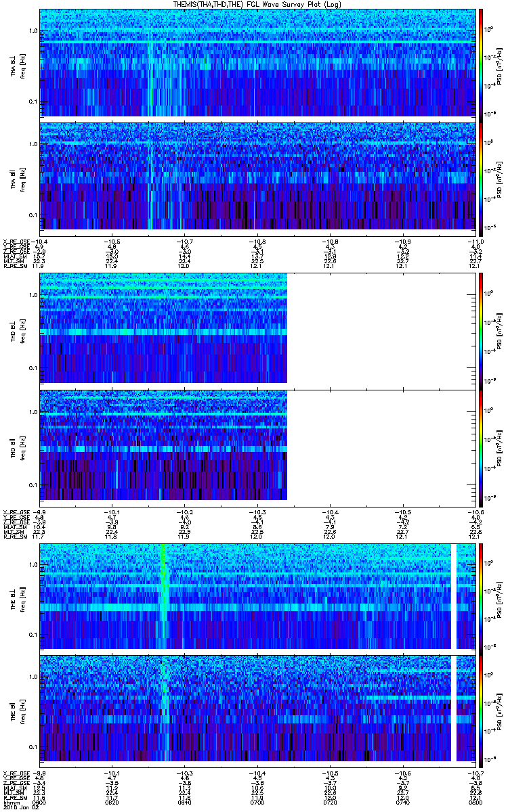The height and width of the screenshot is (812, 508).
Task: Click the -10.4 X_RE_GSE value under THA panels
Action: (39, 242)
